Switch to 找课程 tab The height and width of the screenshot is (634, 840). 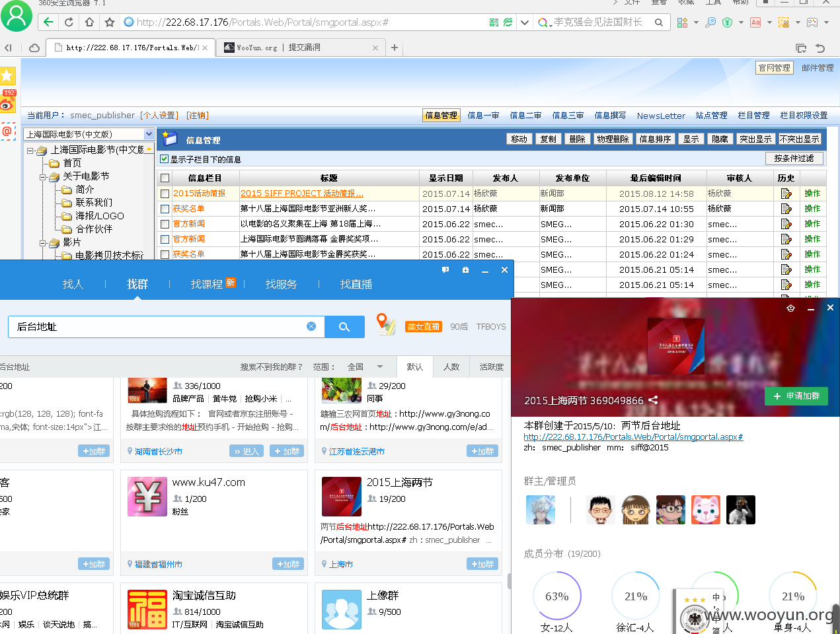[207, 284]
